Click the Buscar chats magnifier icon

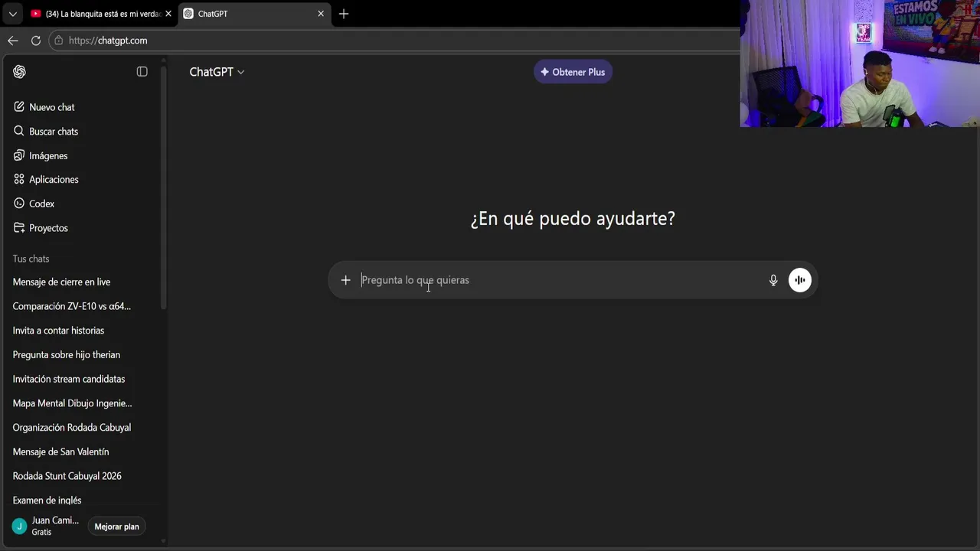tap(19, 131)
